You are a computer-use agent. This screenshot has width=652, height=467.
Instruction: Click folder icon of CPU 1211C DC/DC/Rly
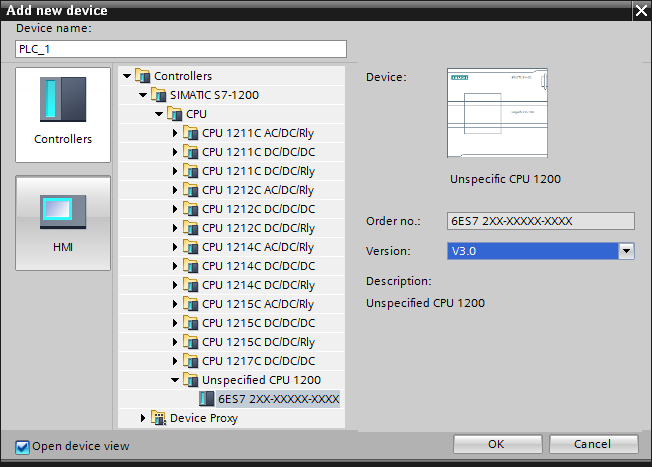pos(190,171)
